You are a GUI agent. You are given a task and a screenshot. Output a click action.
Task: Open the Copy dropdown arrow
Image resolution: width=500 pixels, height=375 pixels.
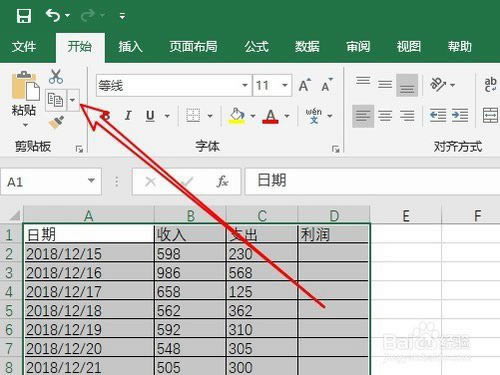point(73,100)
